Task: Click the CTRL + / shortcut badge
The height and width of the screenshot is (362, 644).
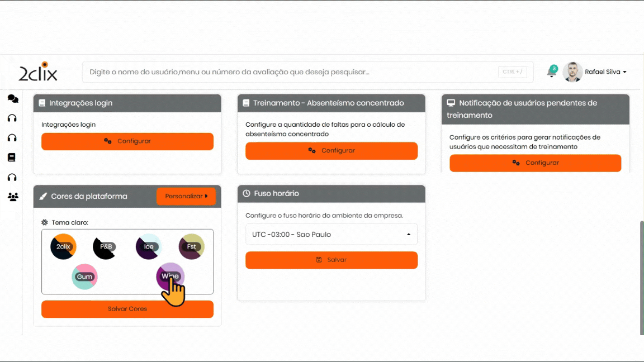Action: tap(512, 72)
